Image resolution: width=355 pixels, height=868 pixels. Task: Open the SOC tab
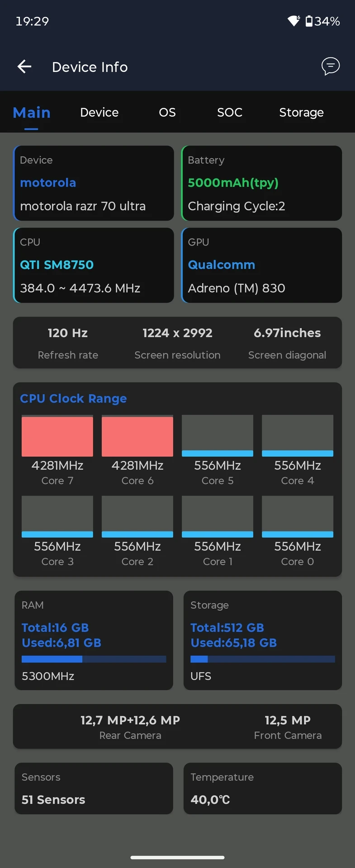coord(230,112)
